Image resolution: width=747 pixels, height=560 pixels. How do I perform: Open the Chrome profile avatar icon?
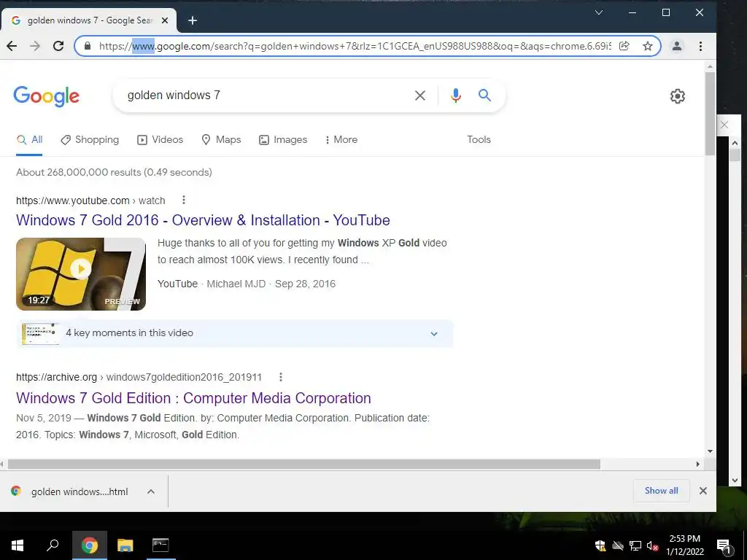(676, 46)
